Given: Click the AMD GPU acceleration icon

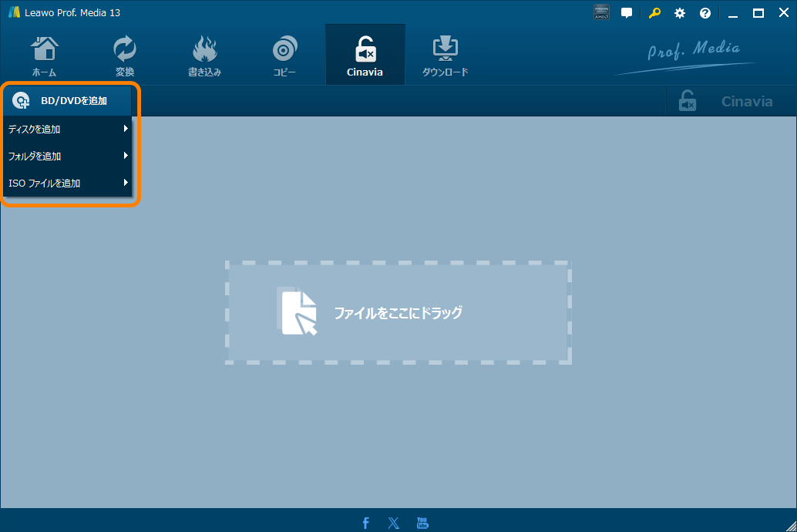Looking at the screenshot, I should click(x=601, y=12).
